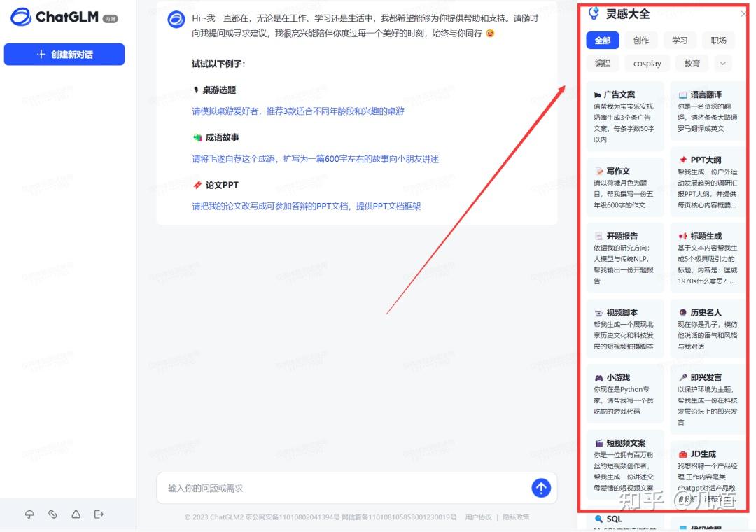This screenshot has height=532, width=756.
Task: Click the ChatGLM logo icon
Action: coord(21,17)
